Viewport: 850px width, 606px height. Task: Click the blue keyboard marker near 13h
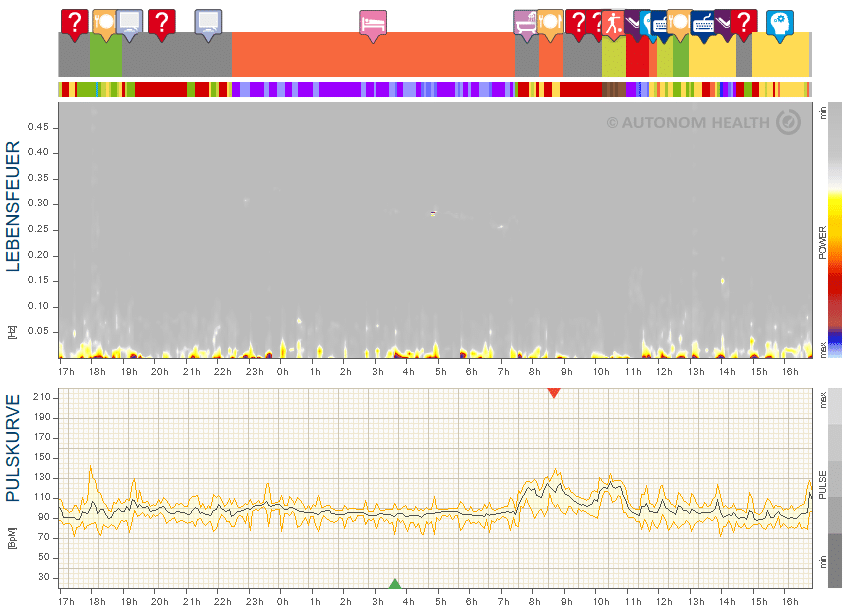point(703,25)
